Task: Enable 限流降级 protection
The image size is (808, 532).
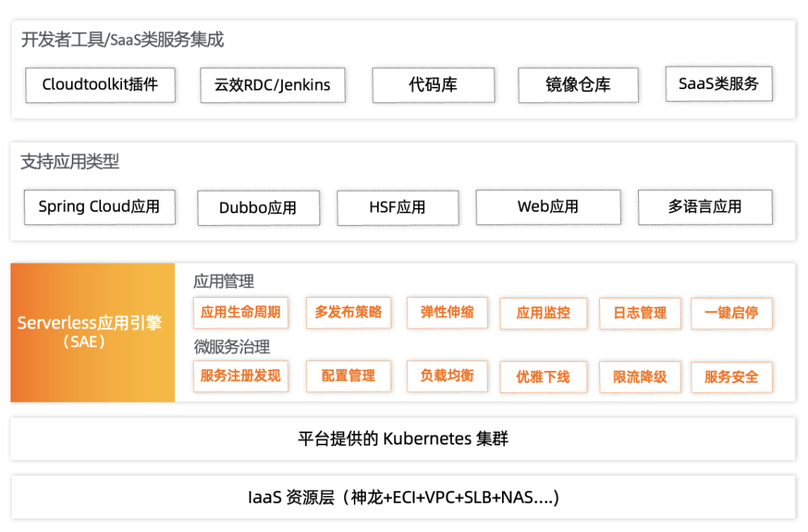Action: coord(639,377)
